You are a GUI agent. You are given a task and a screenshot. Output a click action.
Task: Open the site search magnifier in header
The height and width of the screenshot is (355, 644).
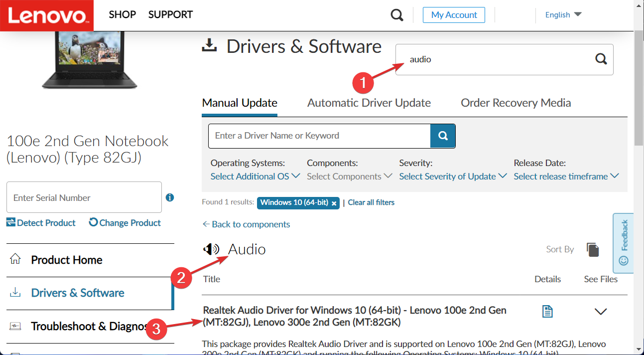(x=397, y=15)
